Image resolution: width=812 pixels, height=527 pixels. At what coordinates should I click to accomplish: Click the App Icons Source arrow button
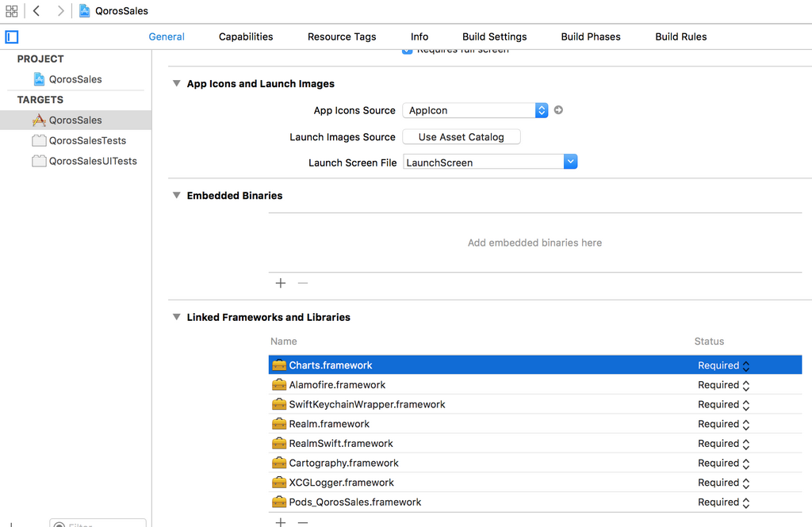558,110
